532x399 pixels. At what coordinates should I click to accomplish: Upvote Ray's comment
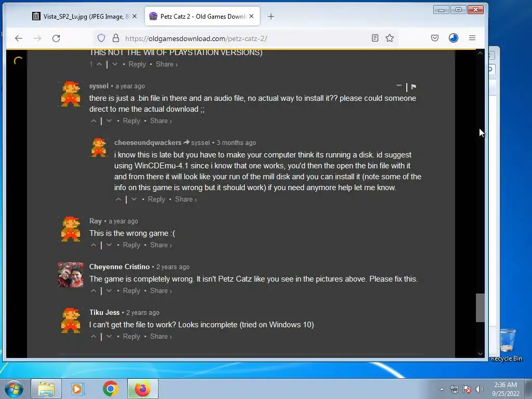tap(94, 245)
